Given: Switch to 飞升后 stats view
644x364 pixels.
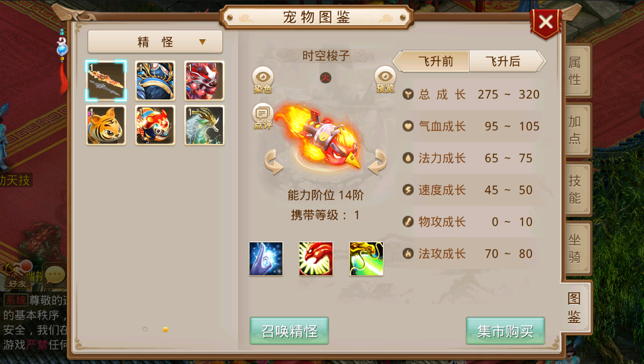Looking at the screenshot, I should [507, 62].
